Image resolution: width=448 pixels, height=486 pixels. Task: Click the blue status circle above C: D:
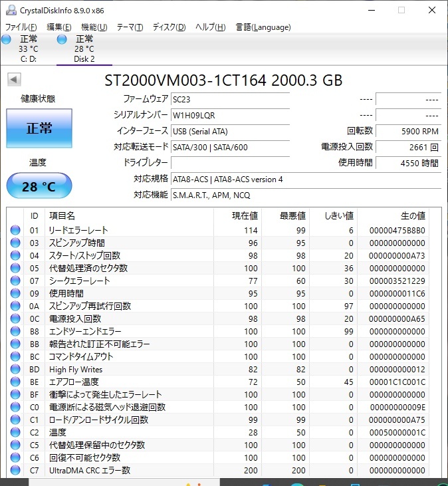coord(6,39)
